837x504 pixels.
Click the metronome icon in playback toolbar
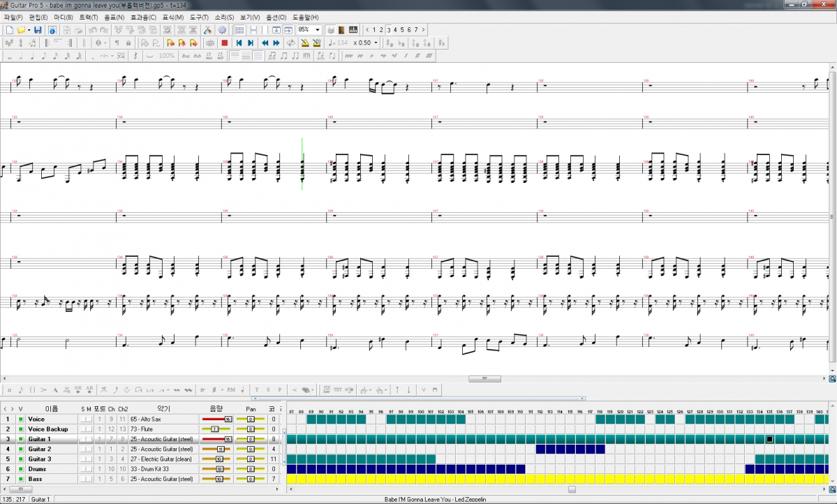tap(305, 43)
